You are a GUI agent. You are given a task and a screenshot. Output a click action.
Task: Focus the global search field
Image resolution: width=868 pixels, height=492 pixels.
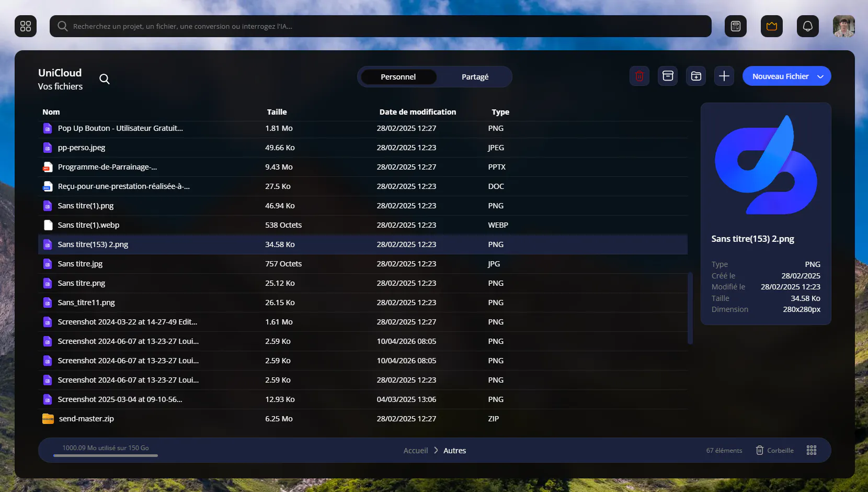coord(381,26)
